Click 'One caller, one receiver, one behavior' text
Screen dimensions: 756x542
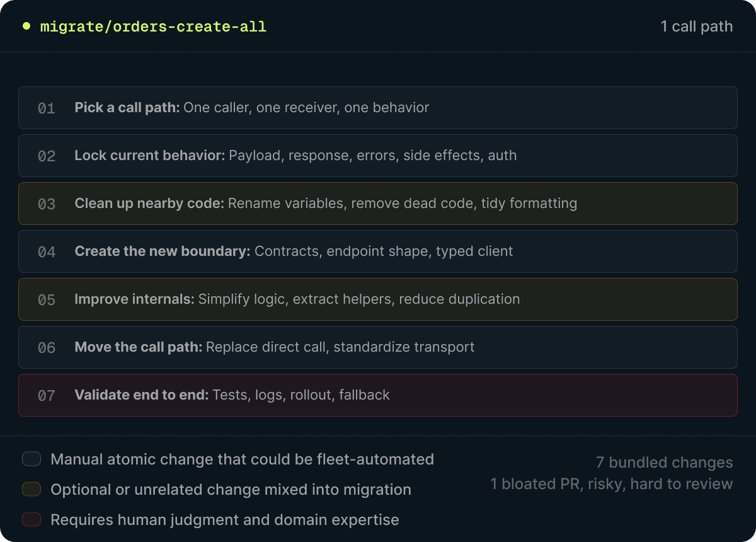[306, 108]
